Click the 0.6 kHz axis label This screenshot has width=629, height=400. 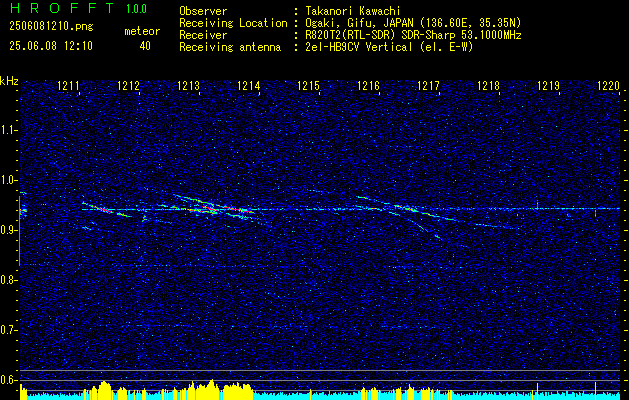coord(8,380)
